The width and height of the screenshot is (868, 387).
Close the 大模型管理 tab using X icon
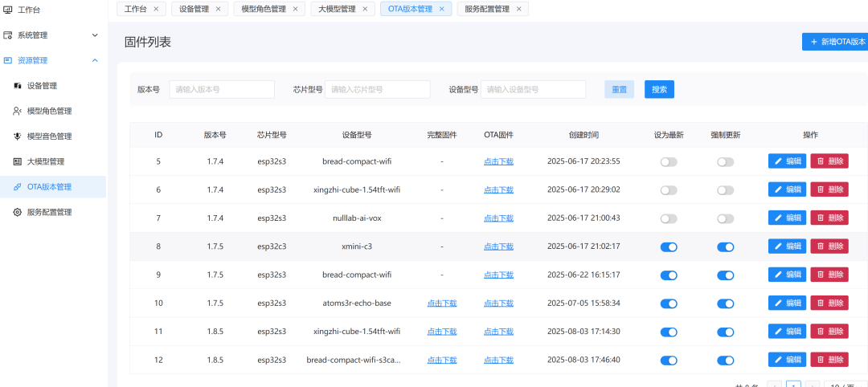pyautogui.click(x=365, y=10)
